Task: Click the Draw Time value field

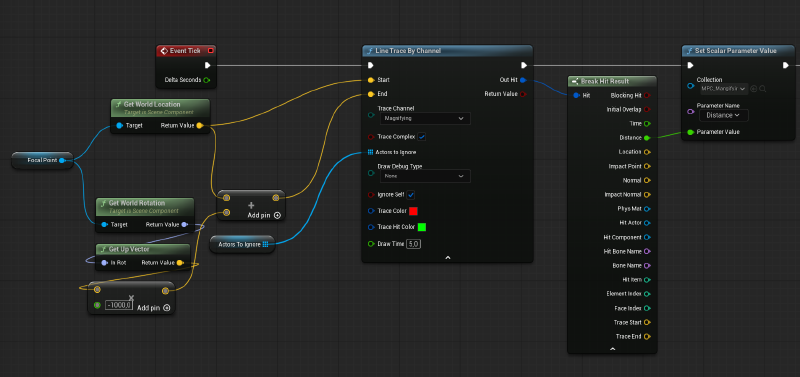Action: coord(413,244)
